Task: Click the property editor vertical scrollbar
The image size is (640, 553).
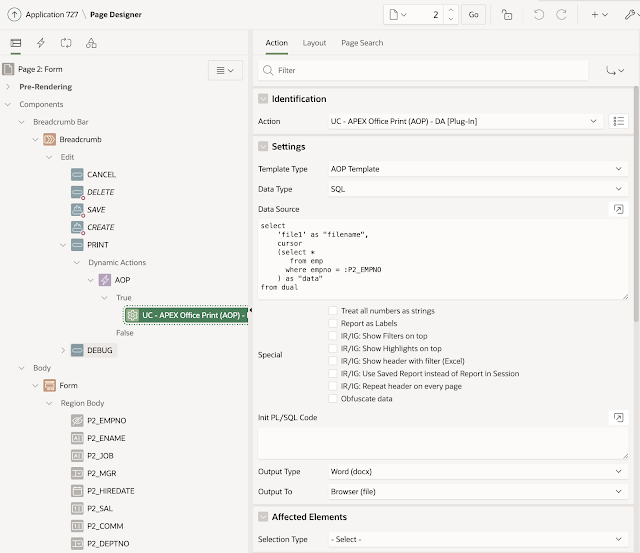Action: 636,204
